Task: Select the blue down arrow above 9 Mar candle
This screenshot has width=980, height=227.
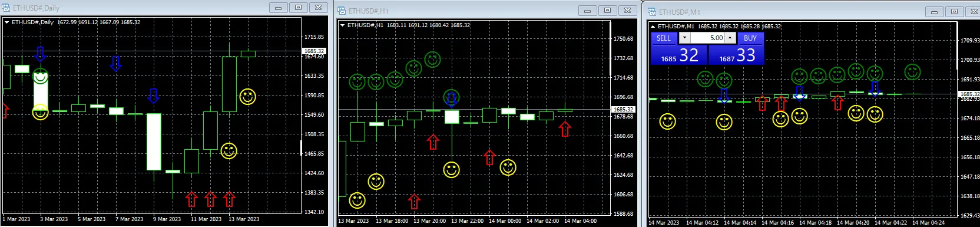Action: (154, 96)
